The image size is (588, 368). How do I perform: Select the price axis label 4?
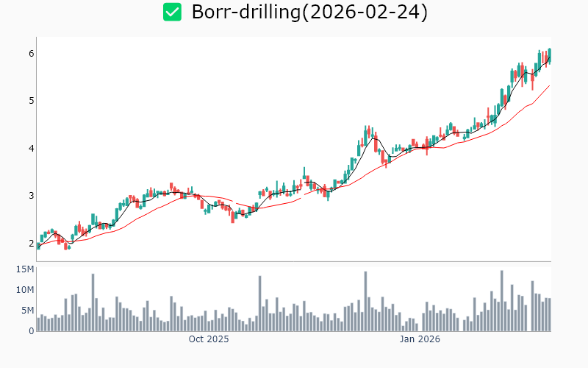32,148
